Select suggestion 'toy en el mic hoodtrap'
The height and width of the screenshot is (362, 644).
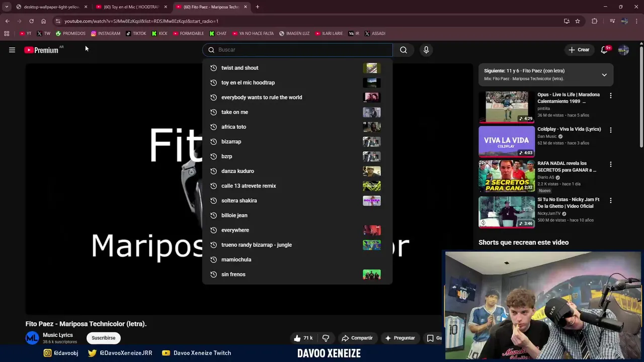point(297,82)
